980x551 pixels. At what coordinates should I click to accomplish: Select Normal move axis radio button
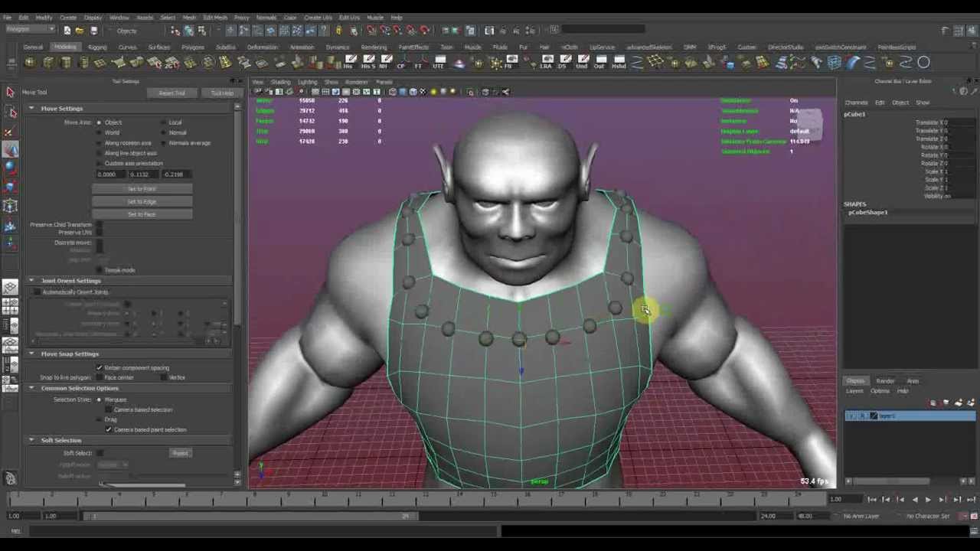point(164,132)
